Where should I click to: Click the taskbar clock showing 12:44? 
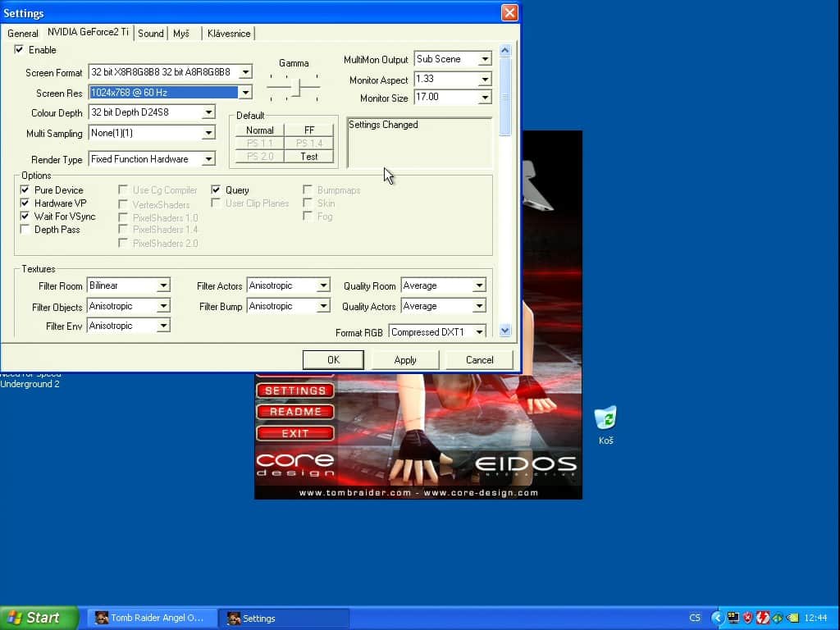(x=816, y=618)
